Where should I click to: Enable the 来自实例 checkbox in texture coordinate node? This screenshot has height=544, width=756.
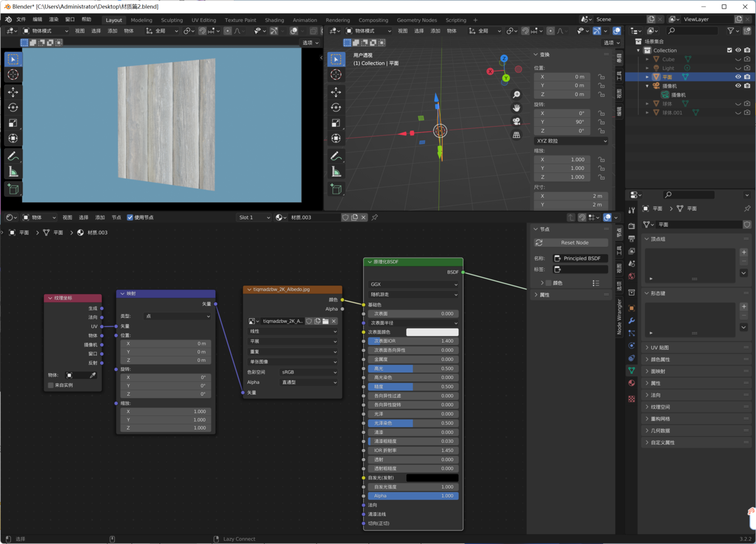[x=51, y=385]
